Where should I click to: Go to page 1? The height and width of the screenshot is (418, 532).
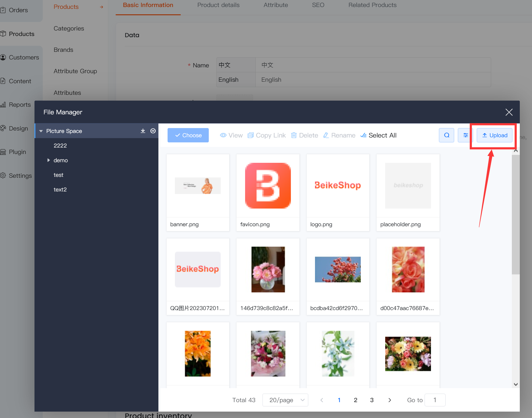339,400
